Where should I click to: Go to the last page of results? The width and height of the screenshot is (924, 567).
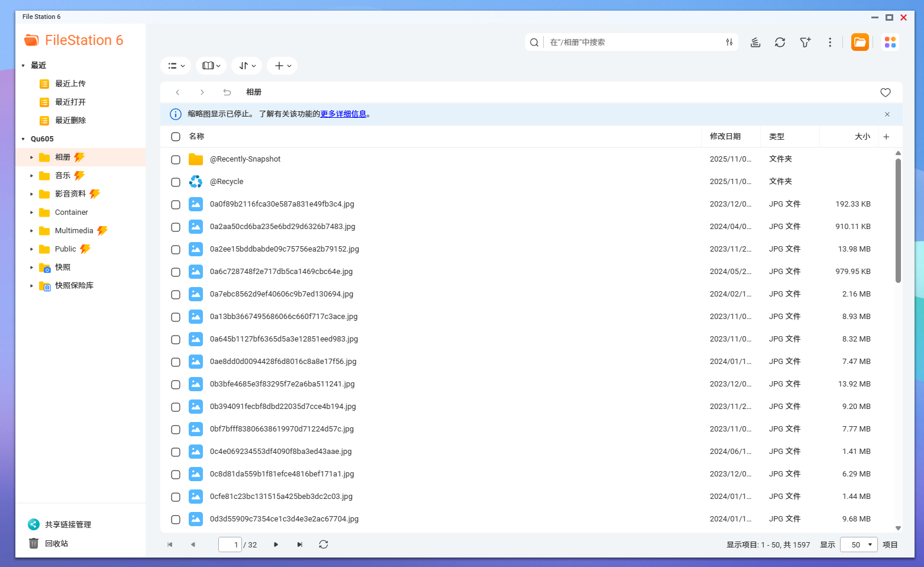tap(300, 545)
